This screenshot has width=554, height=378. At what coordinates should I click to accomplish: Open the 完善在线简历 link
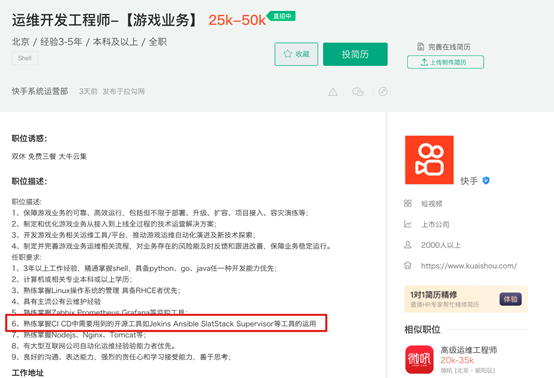[x=449, y=47]
